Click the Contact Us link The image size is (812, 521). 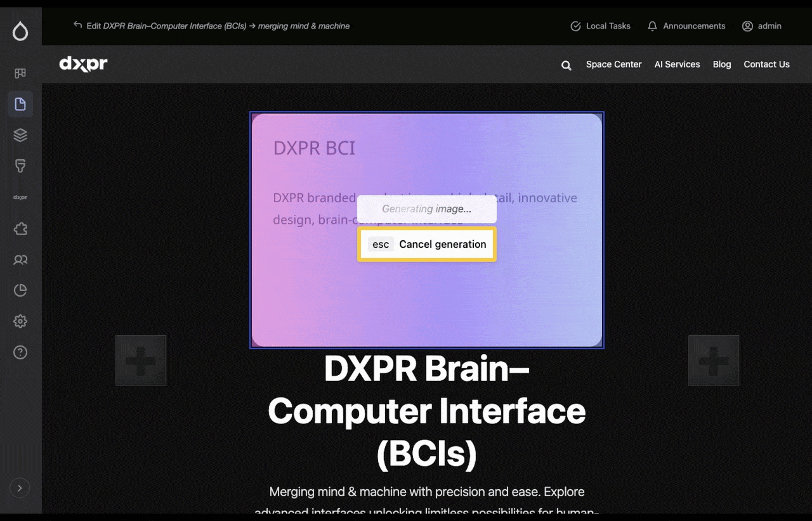[x=766, y=64]
